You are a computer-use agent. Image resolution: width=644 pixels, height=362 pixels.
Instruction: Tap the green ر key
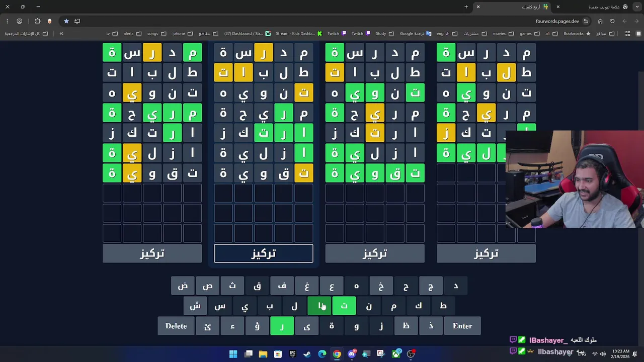(282, 326)
